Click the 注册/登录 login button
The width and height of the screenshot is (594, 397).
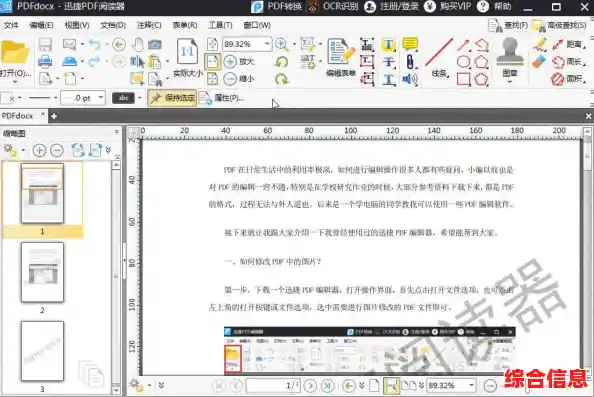coord(391,6)
